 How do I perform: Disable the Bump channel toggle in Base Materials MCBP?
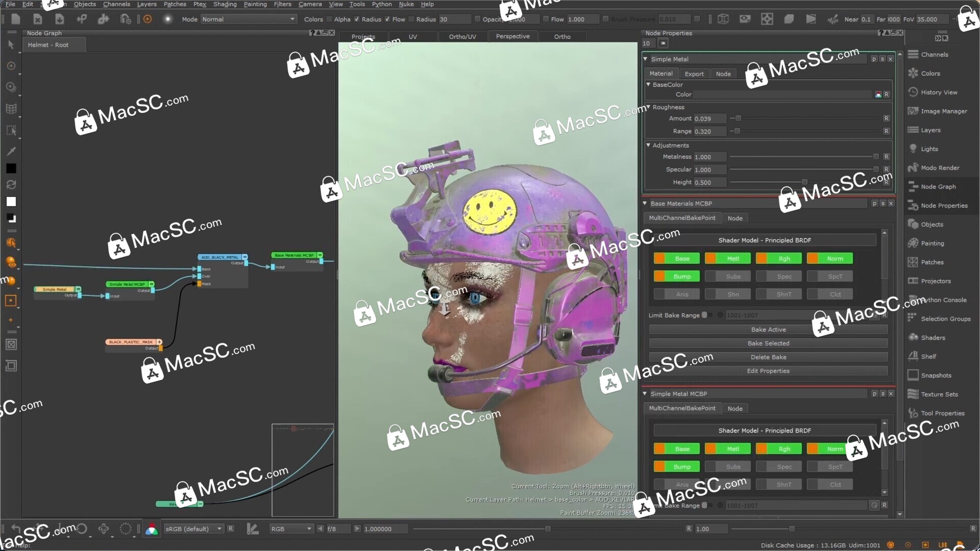(x=676, y=276)
